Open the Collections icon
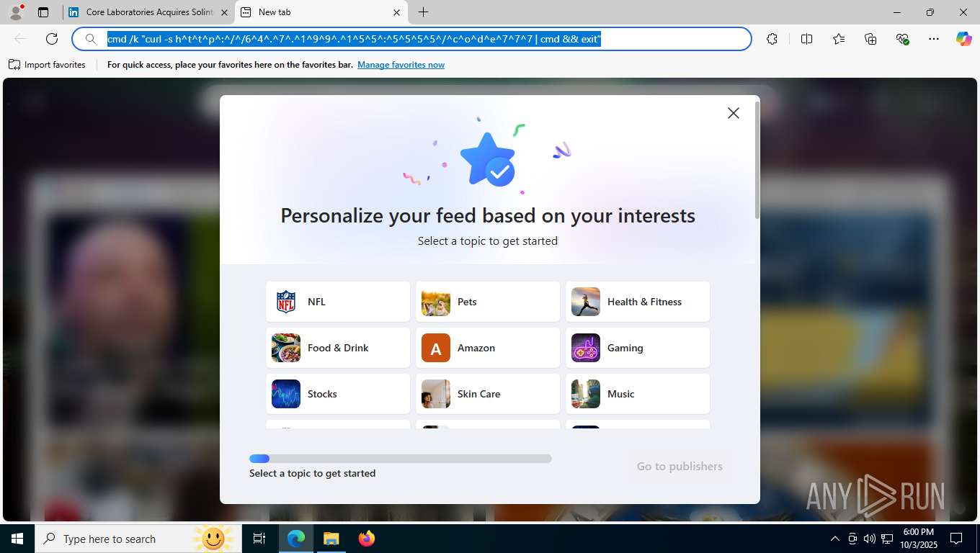980x553 pixels. coord(870,39)
